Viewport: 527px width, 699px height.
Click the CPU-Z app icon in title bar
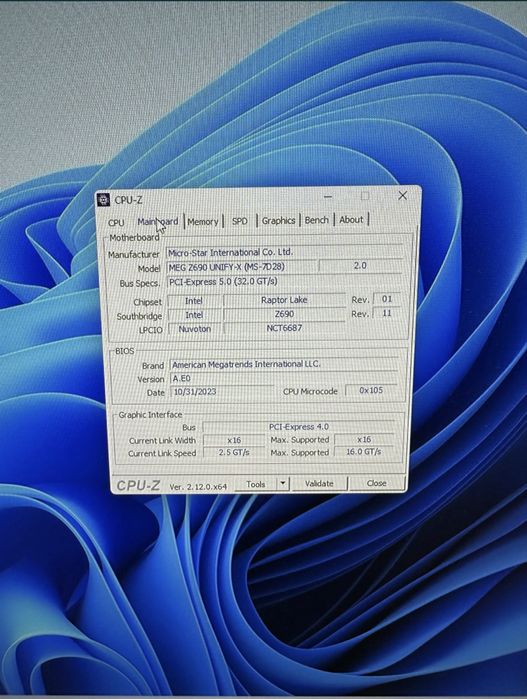[103, 200]
